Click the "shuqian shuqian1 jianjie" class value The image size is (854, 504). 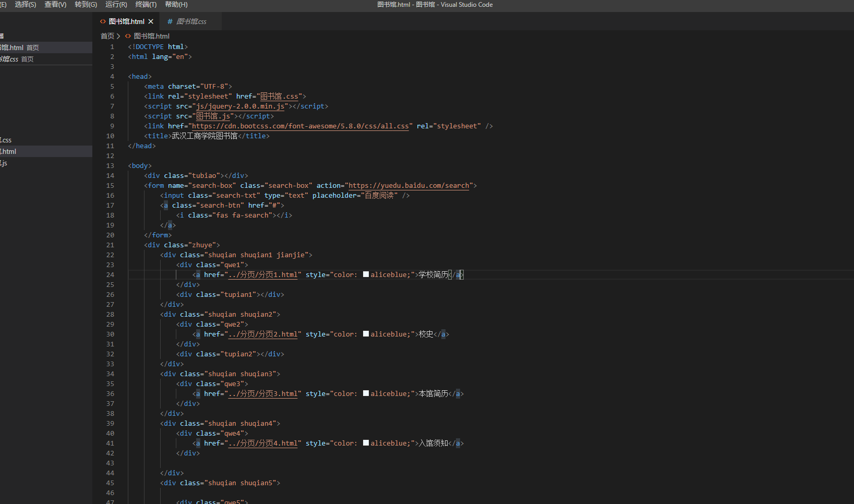tap(256, 255)
